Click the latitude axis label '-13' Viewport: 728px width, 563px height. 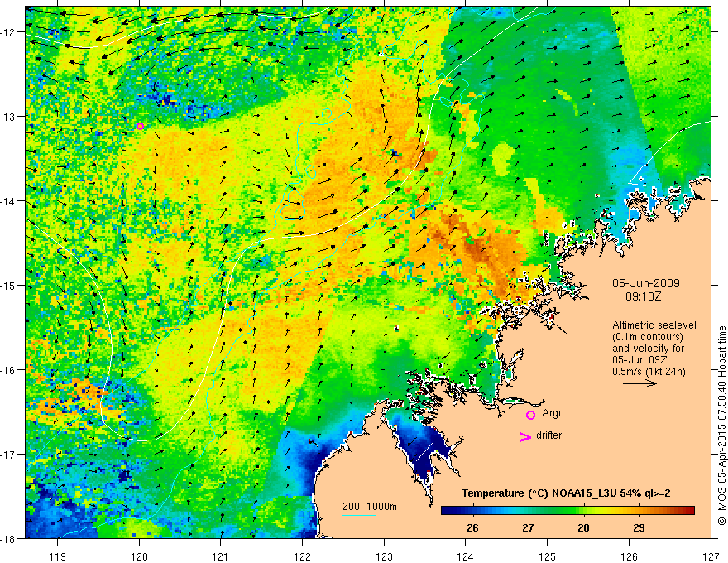pyautogui.click(x=9, y=117)
